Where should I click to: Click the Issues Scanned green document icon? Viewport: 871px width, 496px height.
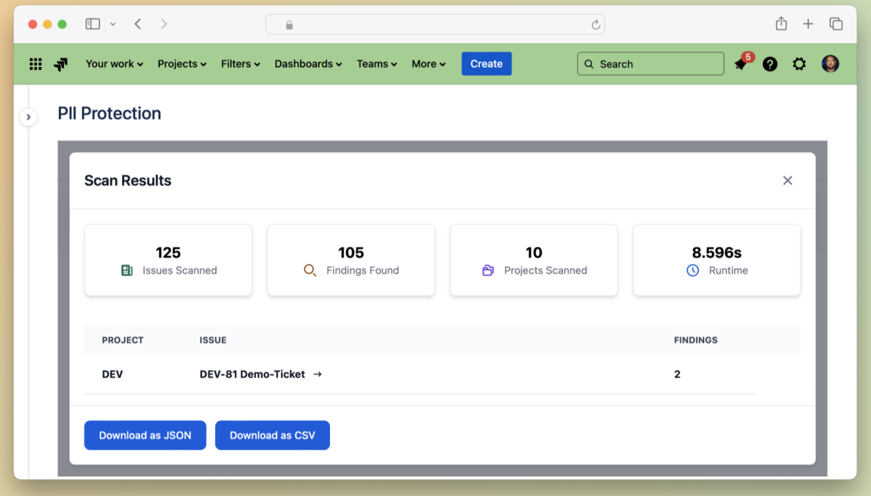click(127, 270)
